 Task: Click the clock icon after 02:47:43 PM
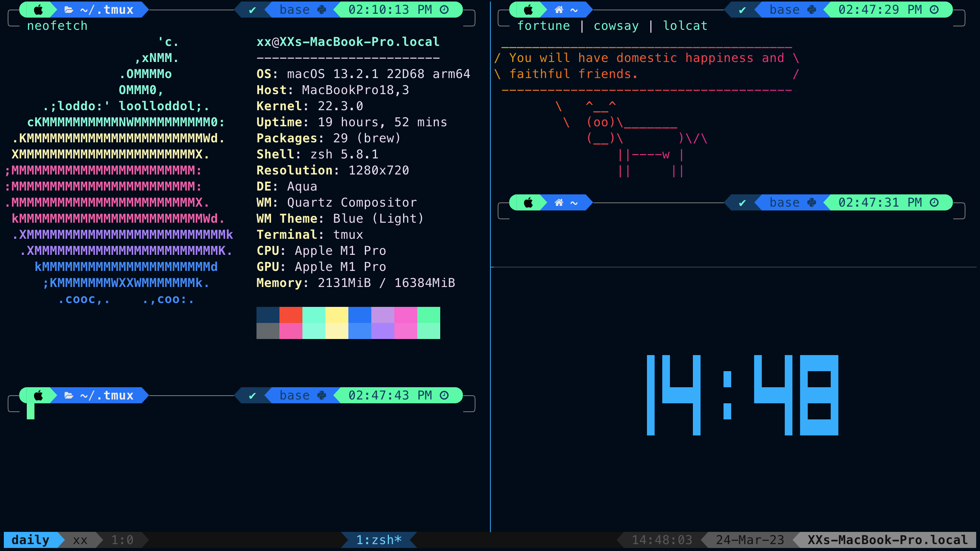[x=444, y=395]
